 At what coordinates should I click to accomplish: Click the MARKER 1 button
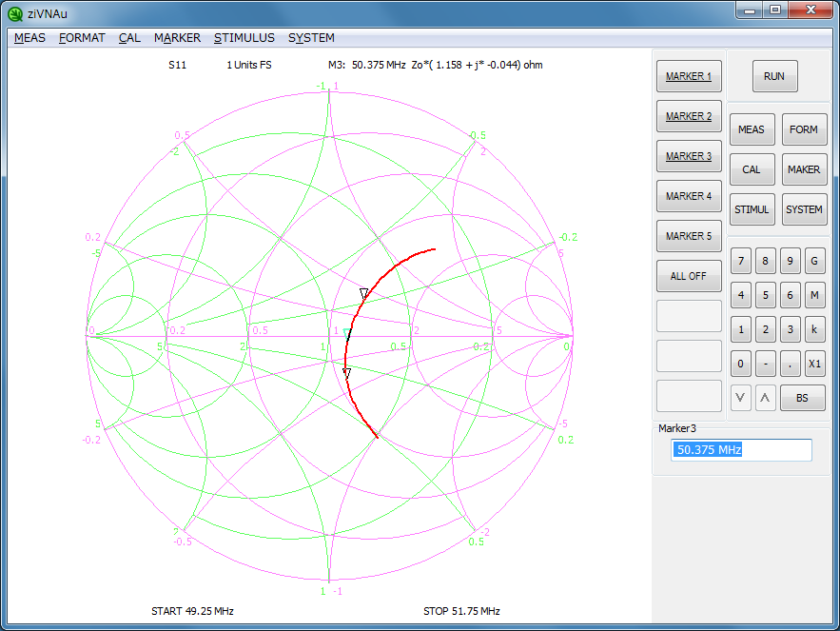click(x=689, y=76)
